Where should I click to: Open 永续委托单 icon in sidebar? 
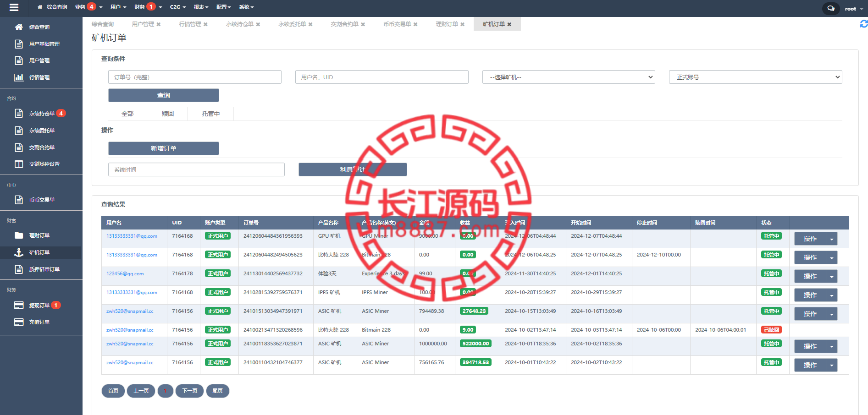pos(19,131)
